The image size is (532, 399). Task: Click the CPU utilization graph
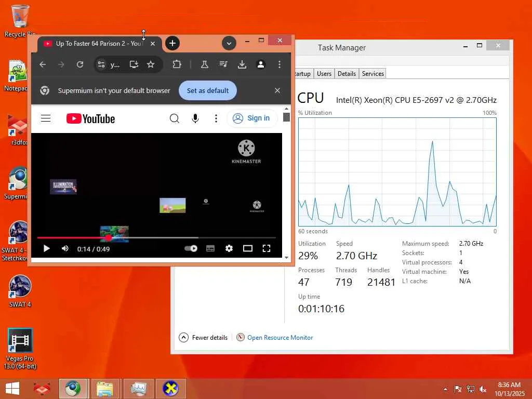coord(397,172)
